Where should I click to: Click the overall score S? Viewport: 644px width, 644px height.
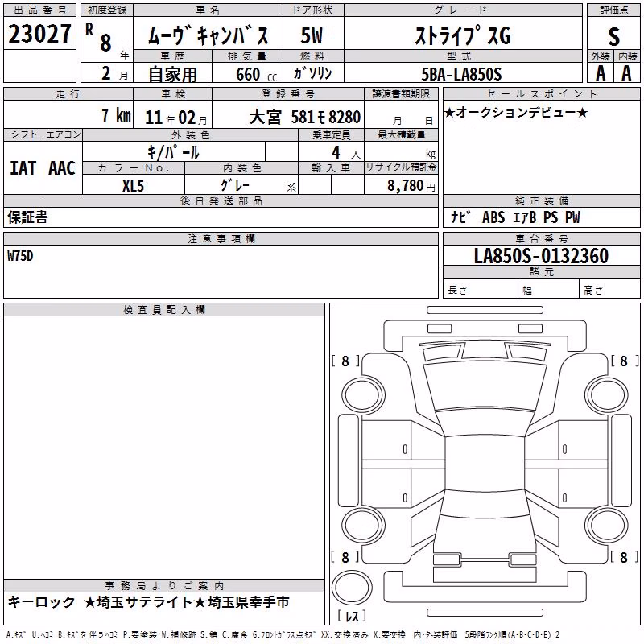(x=613, y=36)
